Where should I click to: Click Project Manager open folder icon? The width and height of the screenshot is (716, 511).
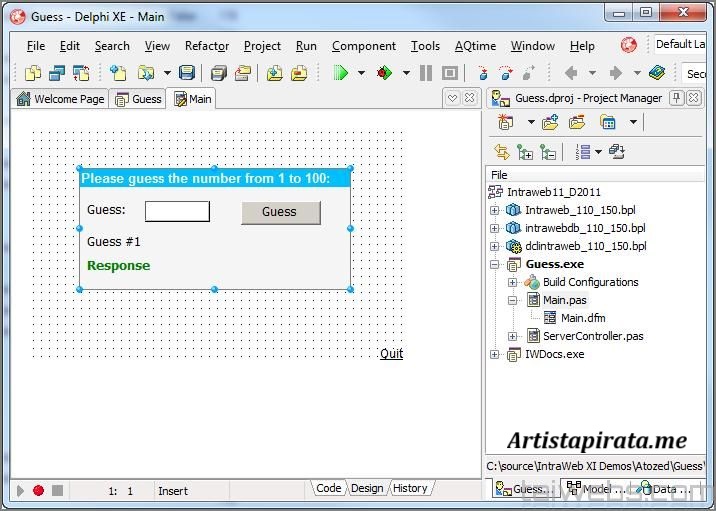coord(577,122)
